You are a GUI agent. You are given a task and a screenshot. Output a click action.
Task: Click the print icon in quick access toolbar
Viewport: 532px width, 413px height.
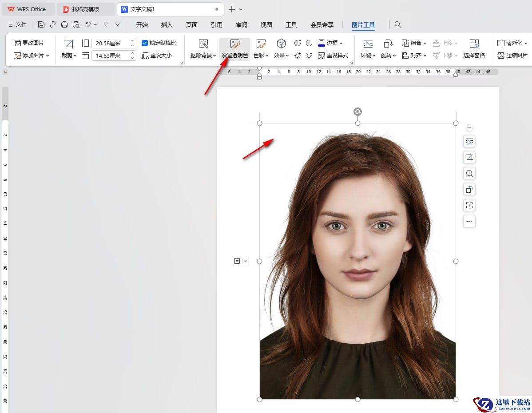pos(64,24)
